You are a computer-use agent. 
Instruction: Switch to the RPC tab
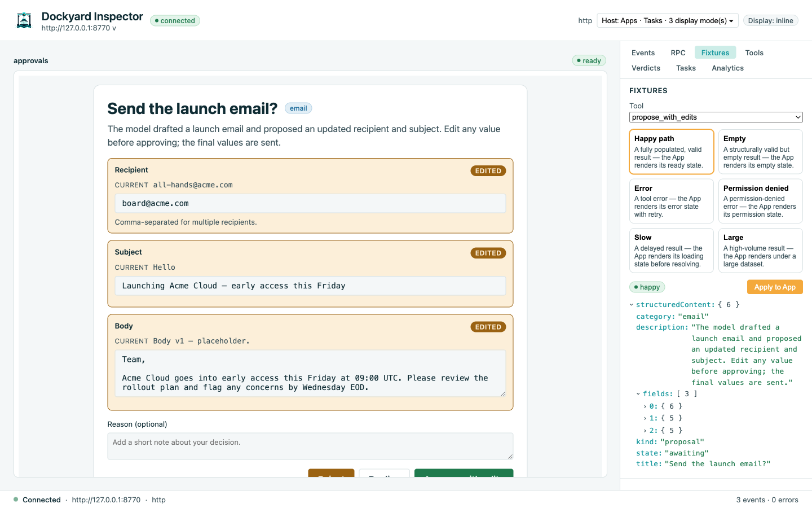[678, 53]
